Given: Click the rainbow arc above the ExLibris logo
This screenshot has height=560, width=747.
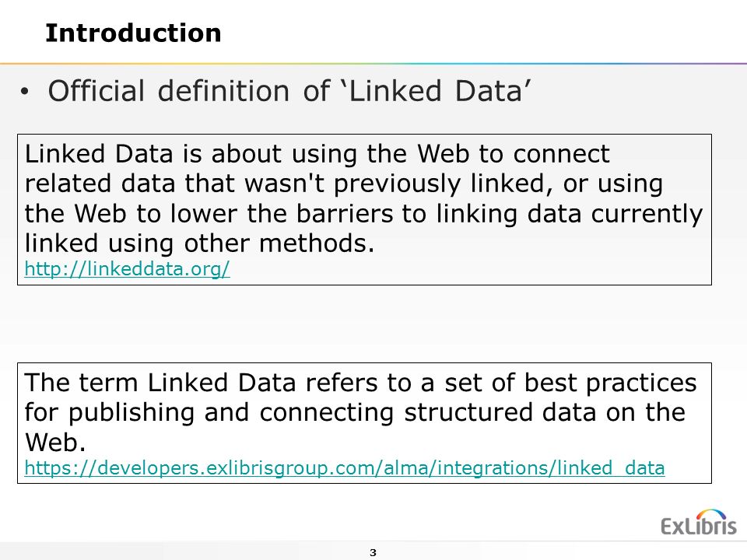Looking at the screenshot, I should [711, 514].
